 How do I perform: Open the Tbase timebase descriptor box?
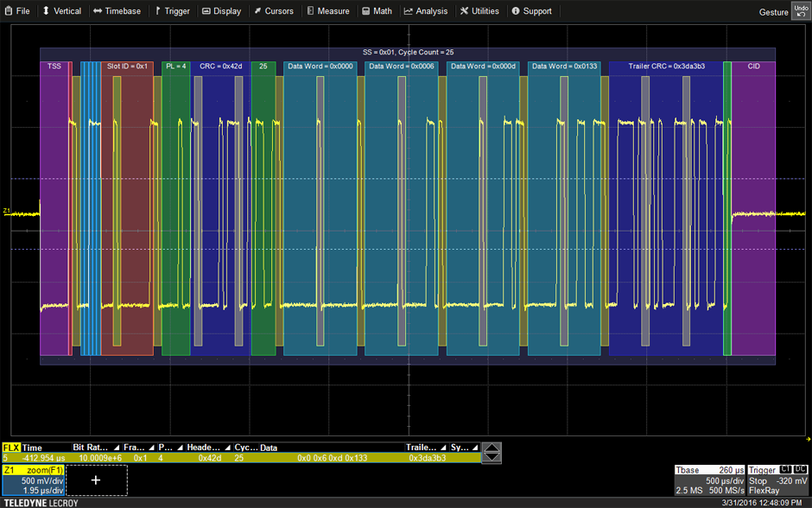[709, 480]
